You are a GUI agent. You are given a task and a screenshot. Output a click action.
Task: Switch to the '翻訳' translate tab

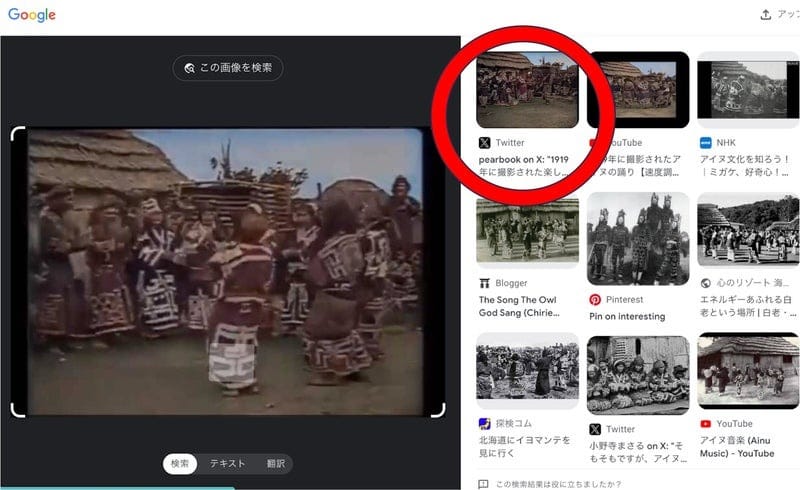pyautogui.click(x=276, y=463)
